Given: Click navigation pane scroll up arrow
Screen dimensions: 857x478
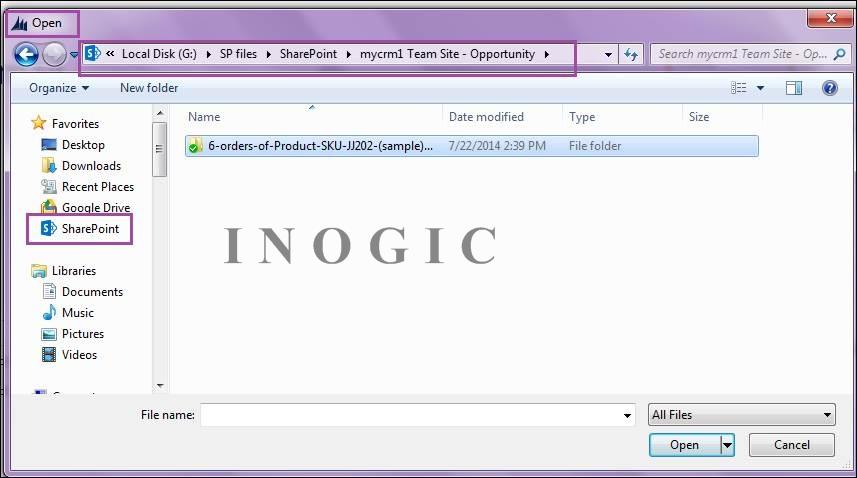Looking at the screenshot, I should (160, 114).
